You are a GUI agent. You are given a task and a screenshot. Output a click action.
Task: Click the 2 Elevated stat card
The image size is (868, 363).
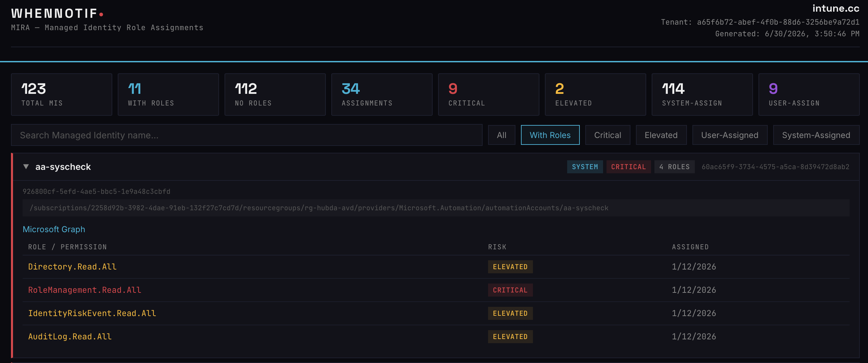(596, 95)
